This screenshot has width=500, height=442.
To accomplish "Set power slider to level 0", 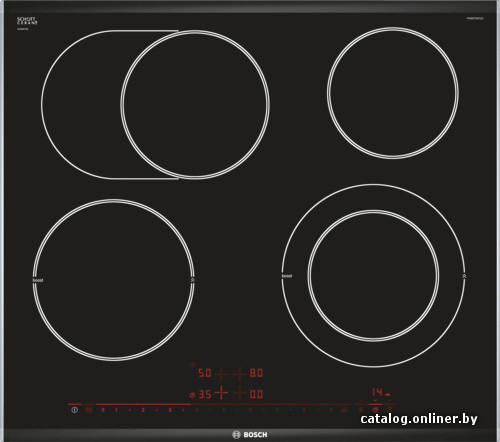I will coord(103,410).
